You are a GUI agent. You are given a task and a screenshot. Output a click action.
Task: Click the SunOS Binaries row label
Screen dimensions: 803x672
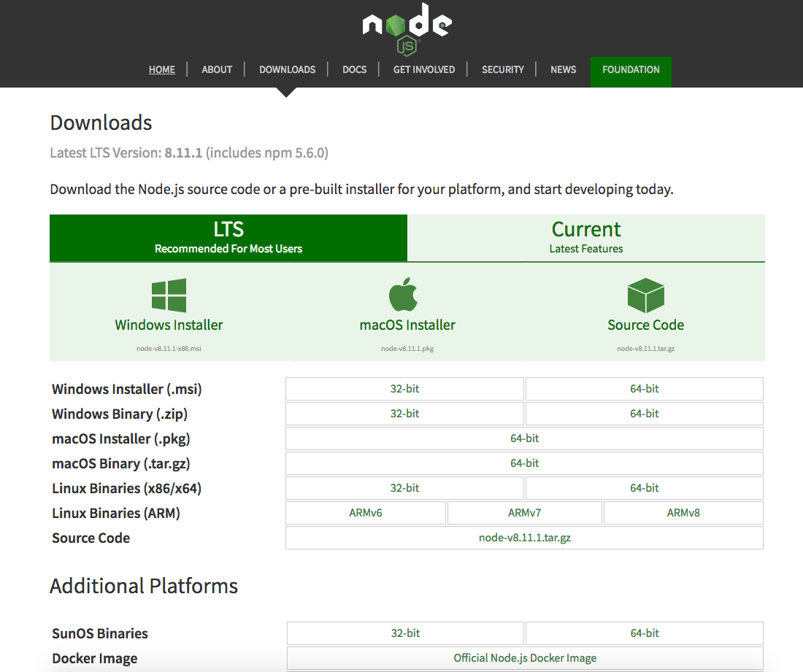[x=100, y=633]
